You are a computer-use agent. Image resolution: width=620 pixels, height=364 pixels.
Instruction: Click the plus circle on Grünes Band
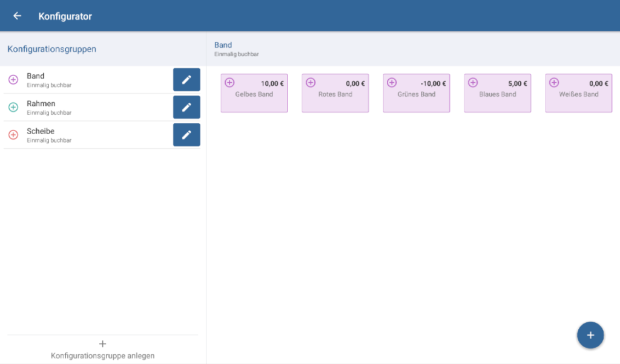point(392,83)
